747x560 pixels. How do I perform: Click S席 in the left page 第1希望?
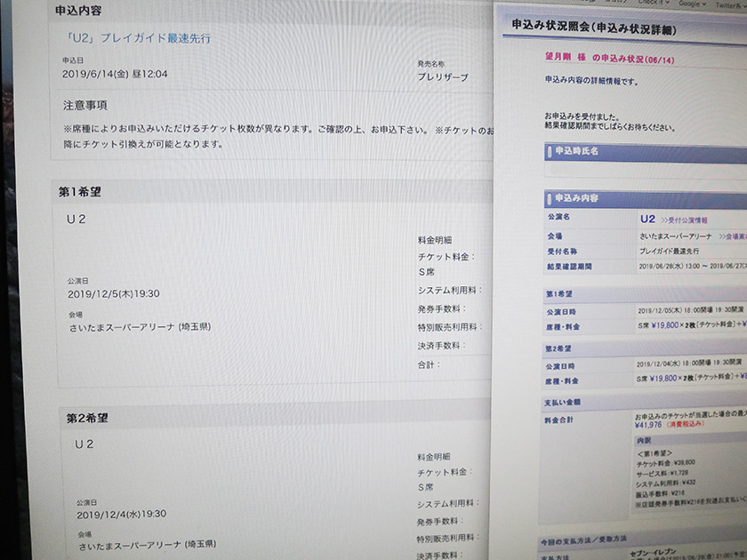click(426, 272)
